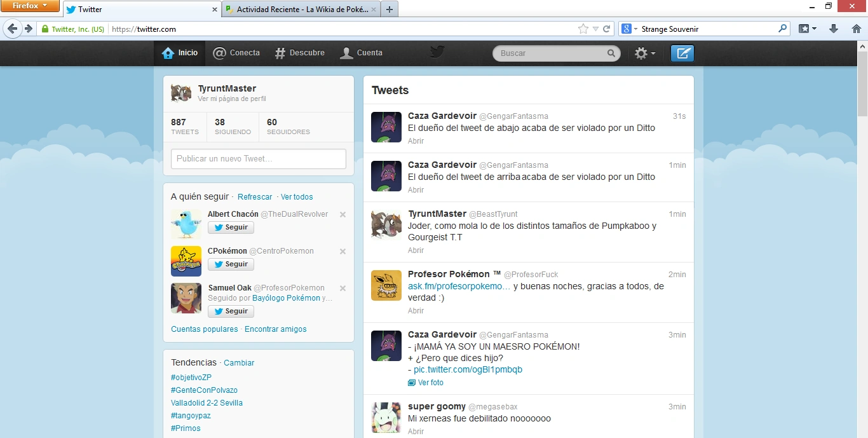This screenshot has width=868, height=438.
Task: Dismiss the CPokémon suggestion
Action: [x=342, y=251]
